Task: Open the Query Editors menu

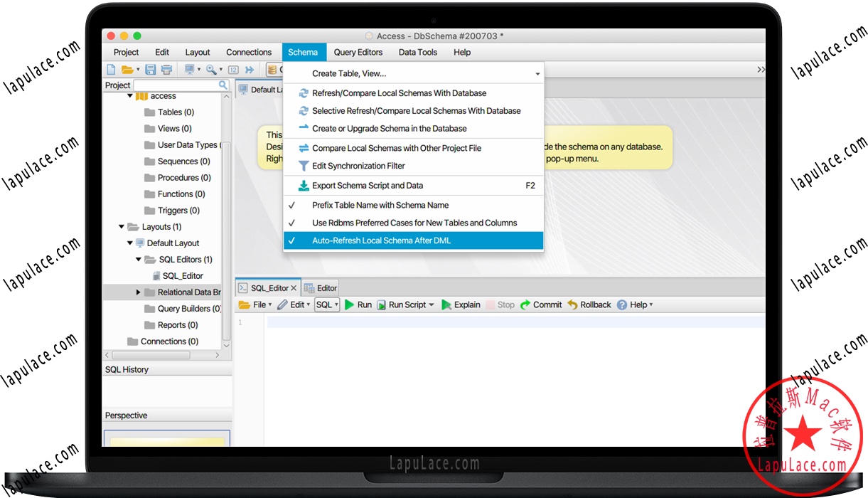Action: point(358,52)
